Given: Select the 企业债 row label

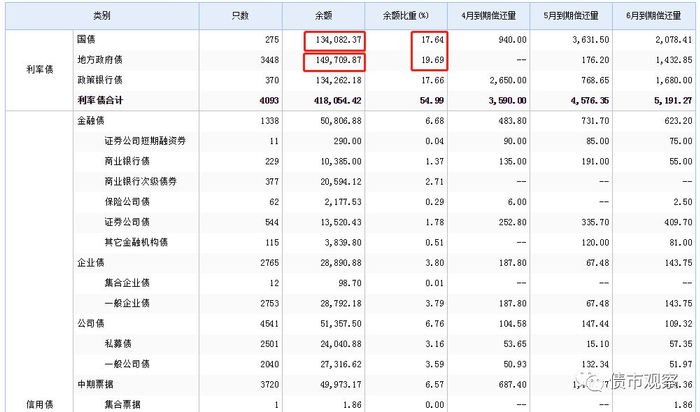Looking at the screenshot, I should coord(91,262).
